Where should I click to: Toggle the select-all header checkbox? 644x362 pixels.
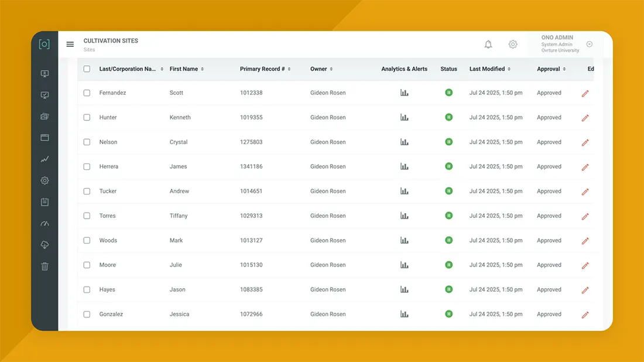(87, 69)
